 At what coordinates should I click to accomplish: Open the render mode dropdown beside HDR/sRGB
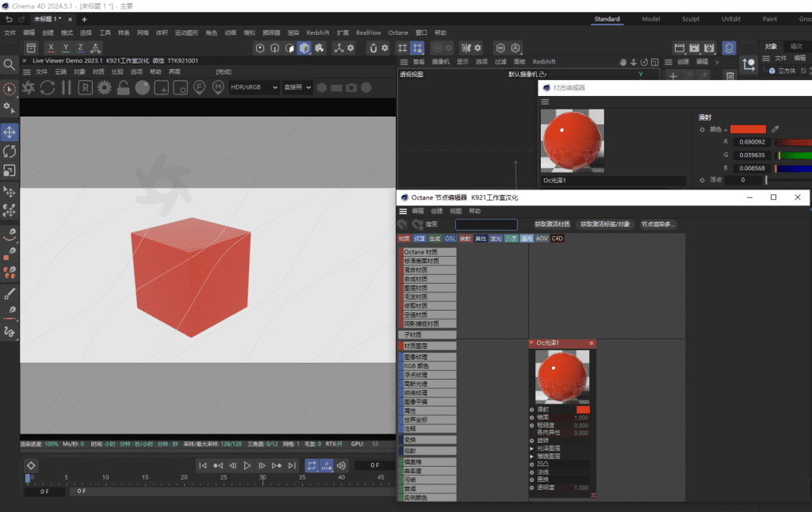coord(297,87)
